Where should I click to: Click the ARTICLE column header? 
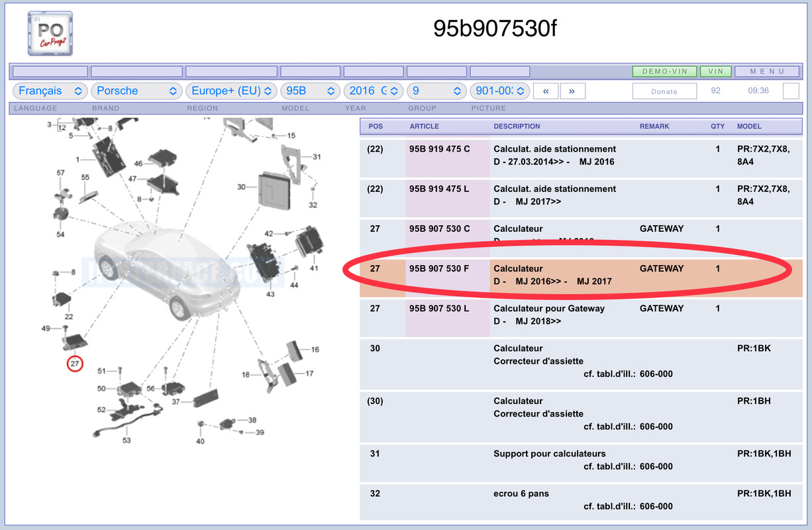point(425,126)
